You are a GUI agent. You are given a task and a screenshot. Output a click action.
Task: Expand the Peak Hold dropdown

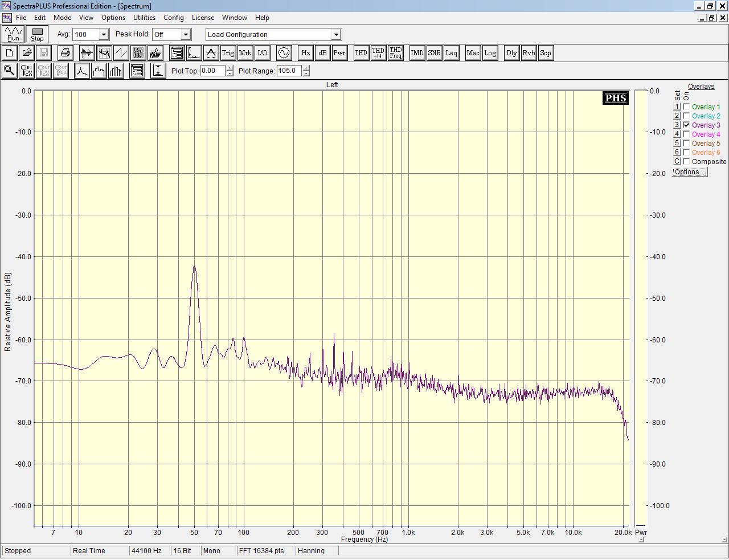186,35
